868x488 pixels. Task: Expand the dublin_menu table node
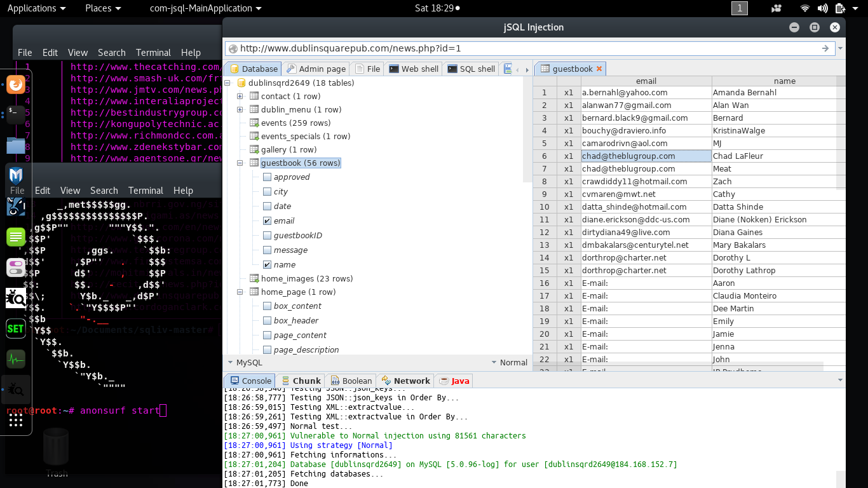[x=240, y=110]
